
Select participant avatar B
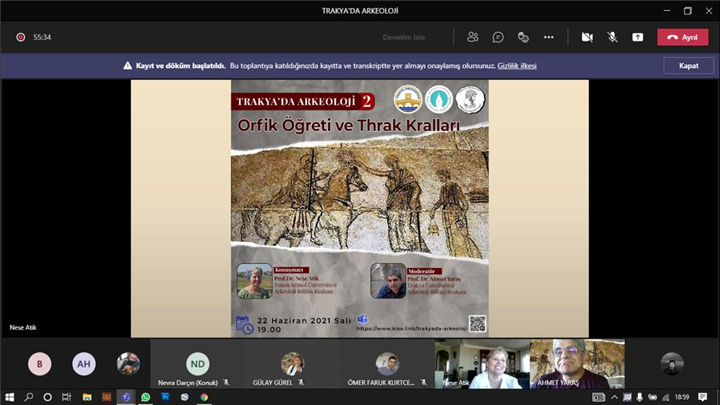pos(39,364)
